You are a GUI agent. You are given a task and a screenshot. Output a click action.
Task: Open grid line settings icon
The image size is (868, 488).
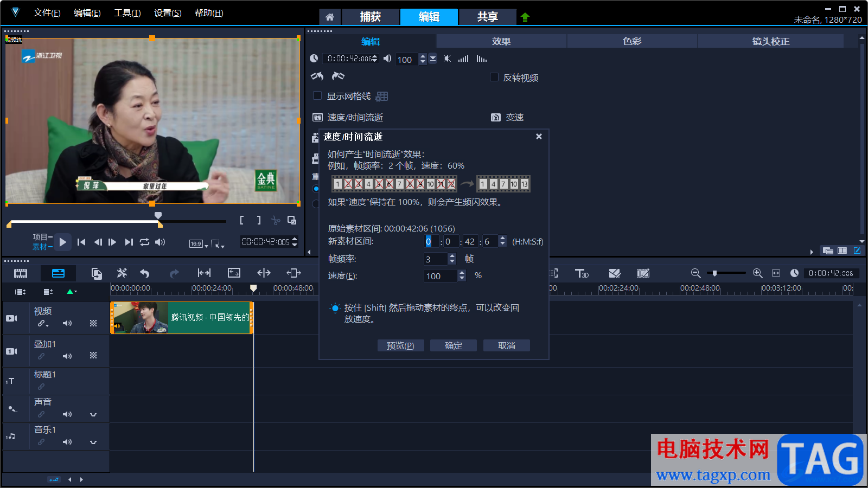[x=382, y=96]
